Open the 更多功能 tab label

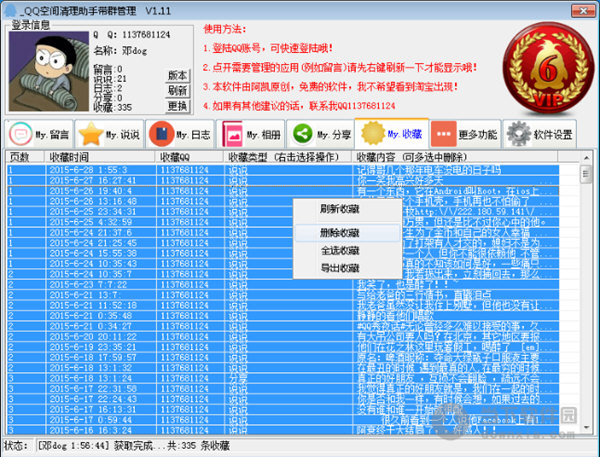[x=478, y=135]
